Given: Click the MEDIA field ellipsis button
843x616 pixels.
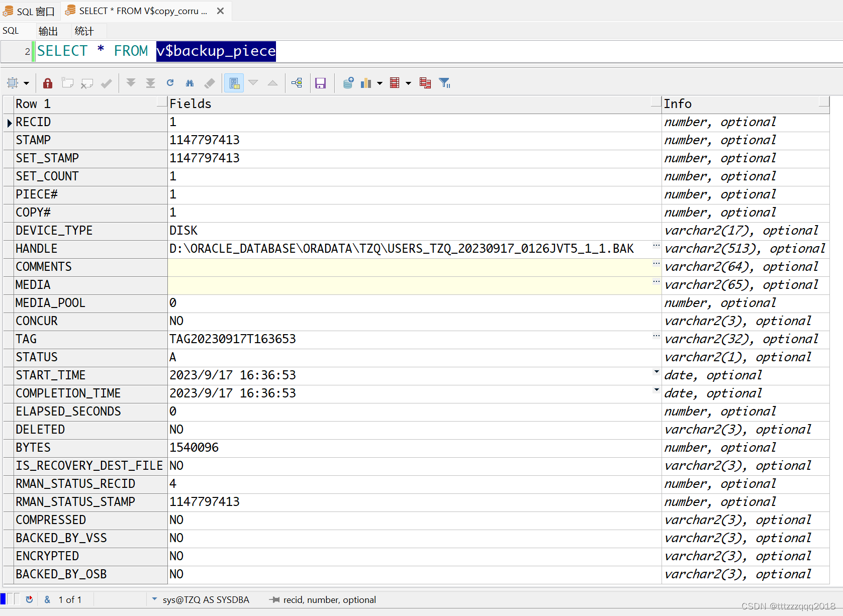Looking at the screenshot, I should (x=656, y=282).
